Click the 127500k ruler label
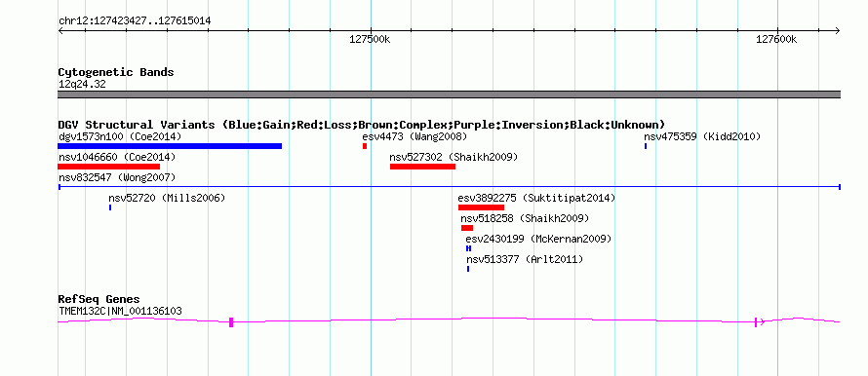The height and width of the screenshot is (376, 868). click(370, 39)
